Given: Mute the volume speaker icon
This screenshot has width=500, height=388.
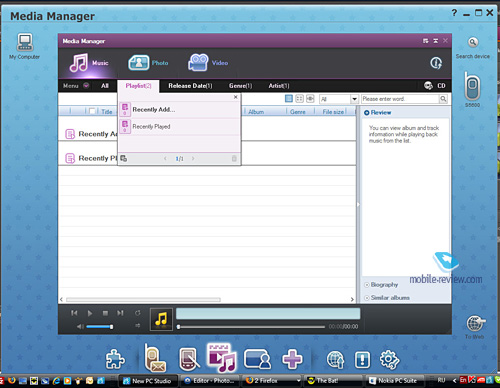Looking at the screenshot, I should tap(80, 326).
